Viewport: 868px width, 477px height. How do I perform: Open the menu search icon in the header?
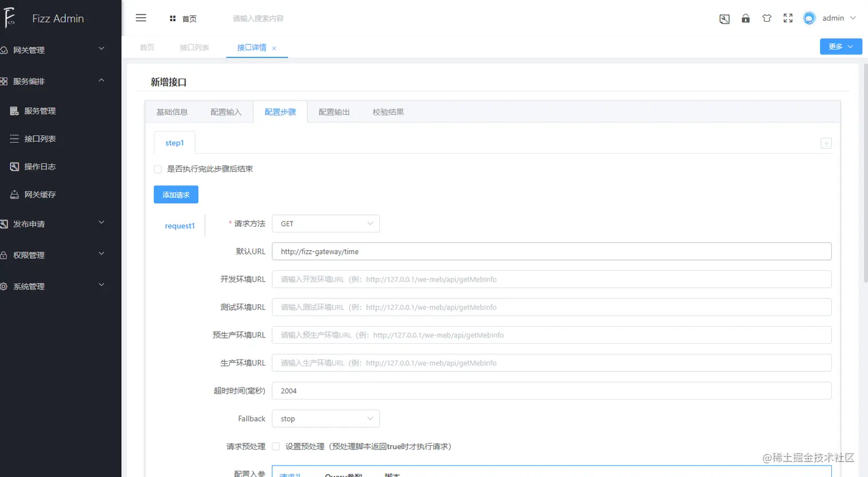pos(724,19)
